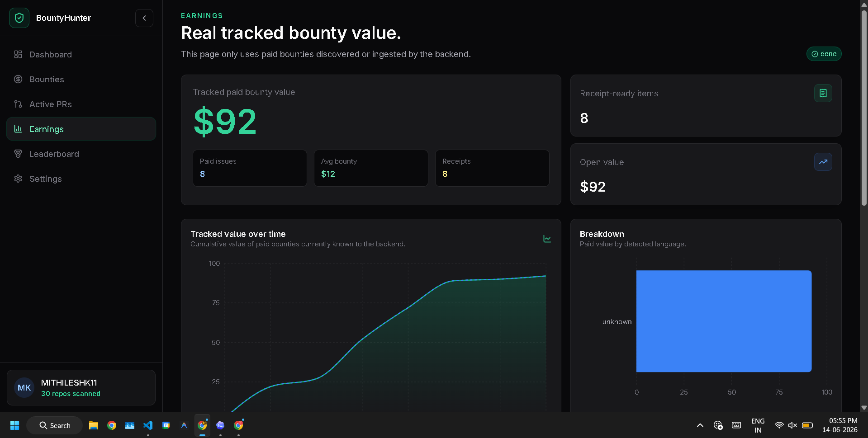Click the Leaderboard medal icon
Viewport: 868px width, 438px height.
pyautogui.click(x=18, y=154)
